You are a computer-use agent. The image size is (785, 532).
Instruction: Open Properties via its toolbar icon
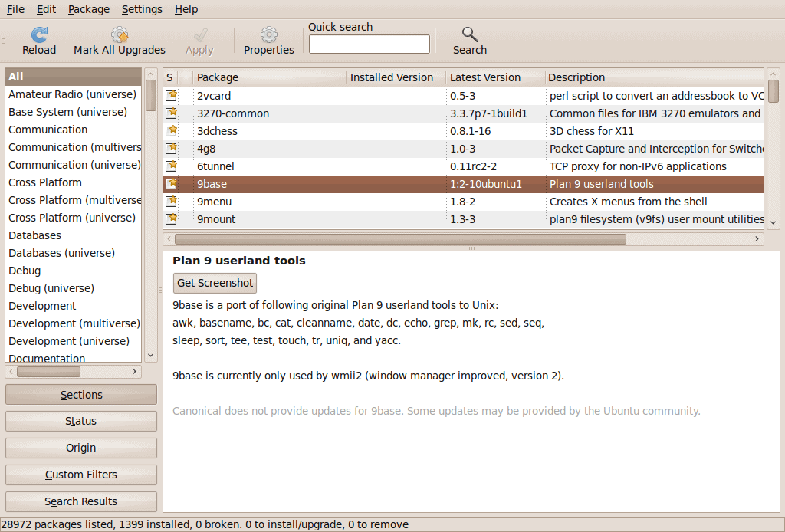coord(268,34)
